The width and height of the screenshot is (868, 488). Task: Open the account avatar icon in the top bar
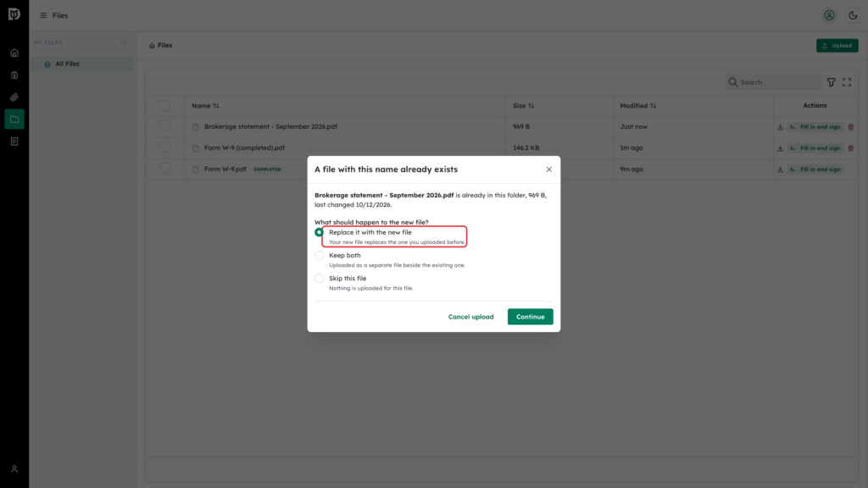829,15
